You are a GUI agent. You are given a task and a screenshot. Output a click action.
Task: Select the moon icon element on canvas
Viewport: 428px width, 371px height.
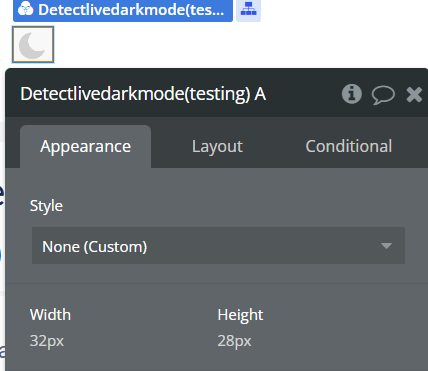(33, 45)
